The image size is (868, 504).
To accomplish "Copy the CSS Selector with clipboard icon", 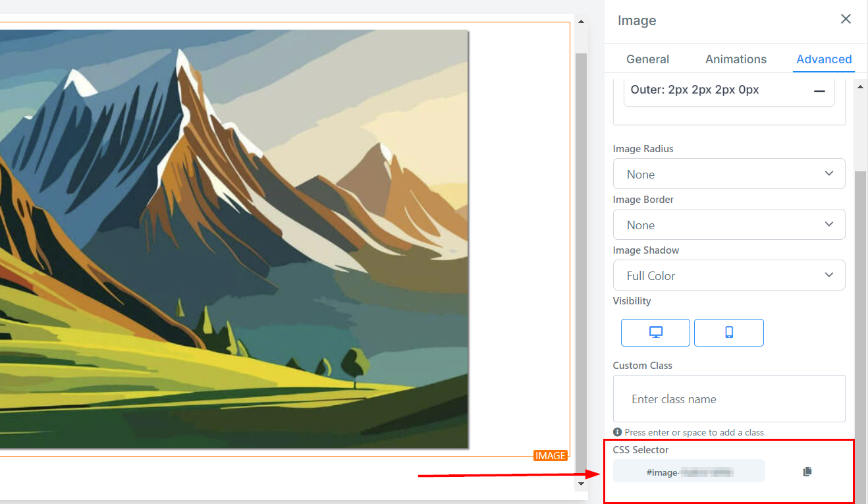I will [x=807, y=472].
